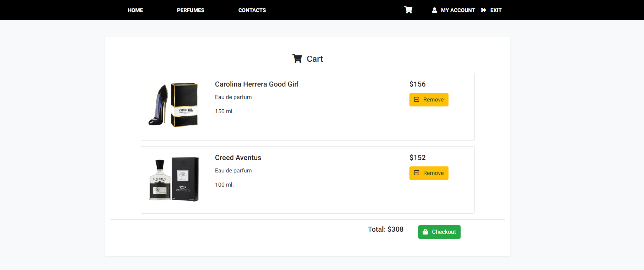Click the Carolina Herrera Good Girl product name

(x=257, y=84)
